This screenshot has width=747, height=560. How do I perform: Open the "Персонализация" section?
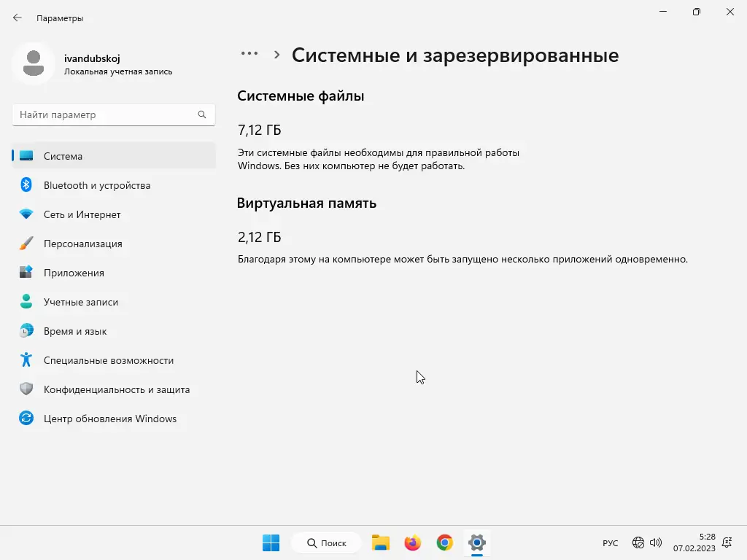pyautogui.click(x=83, y=244)
